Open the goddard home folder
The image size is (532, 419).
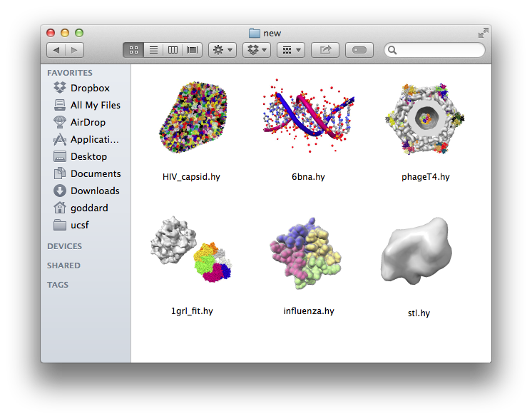(89, 208)
